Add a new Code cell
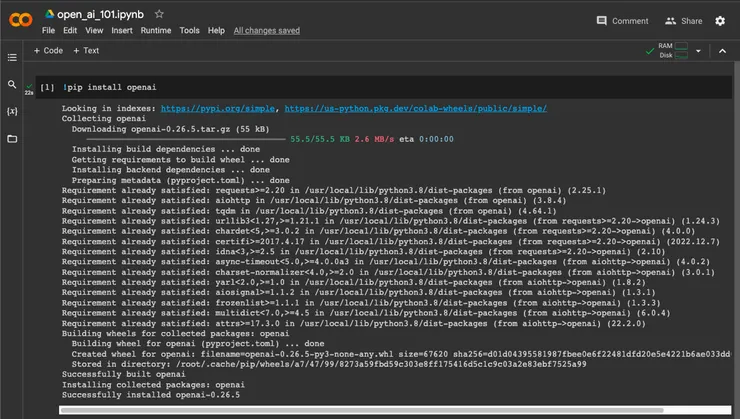 pos(48,50)
